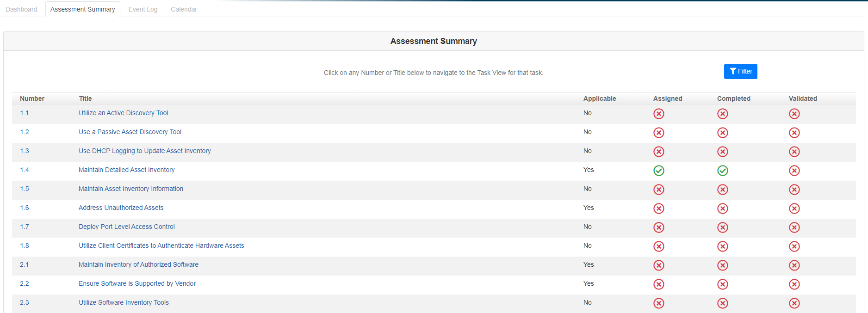Click task number 2.1 link

pyautogui.click(x=24, y=264)
